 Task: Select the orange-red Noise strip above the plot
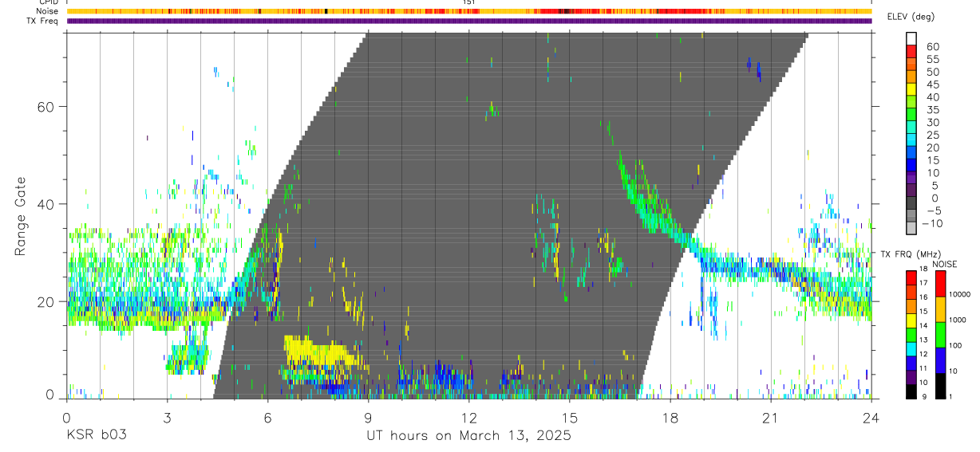pyautogui.click(x=469, y=11)
